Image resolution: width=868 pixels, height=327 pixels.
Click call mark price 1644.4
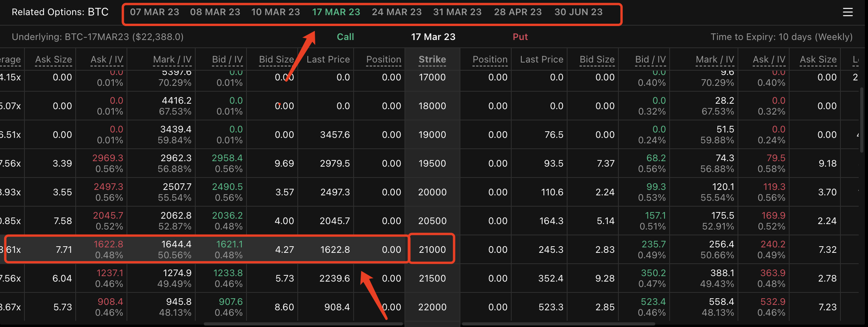tap(176, 244)
